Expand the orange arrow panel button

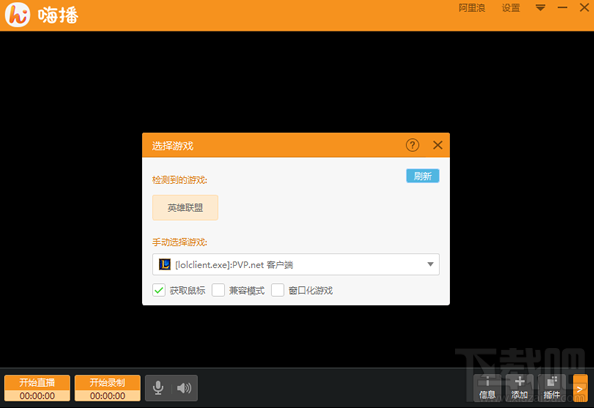580,388
